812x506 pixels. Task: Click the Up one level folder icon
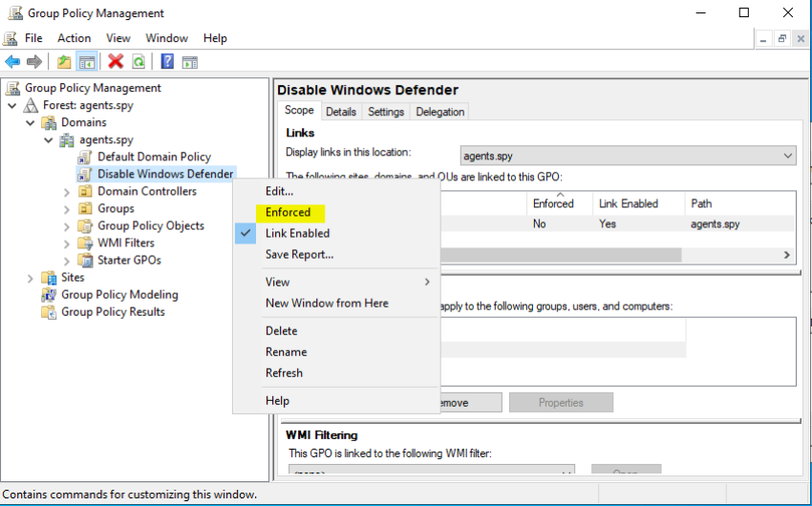tap(64, 62)
